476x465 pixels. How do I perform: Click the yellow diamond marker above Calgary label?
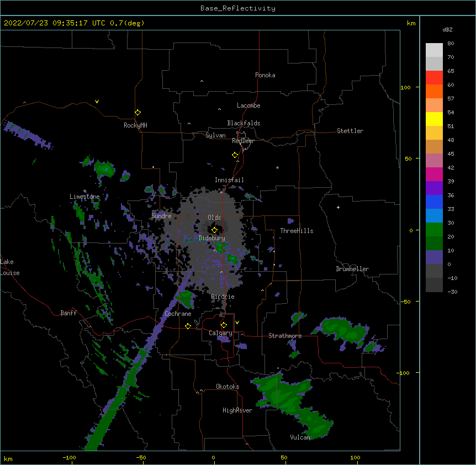pyautogui.click(x=224, y=325)
